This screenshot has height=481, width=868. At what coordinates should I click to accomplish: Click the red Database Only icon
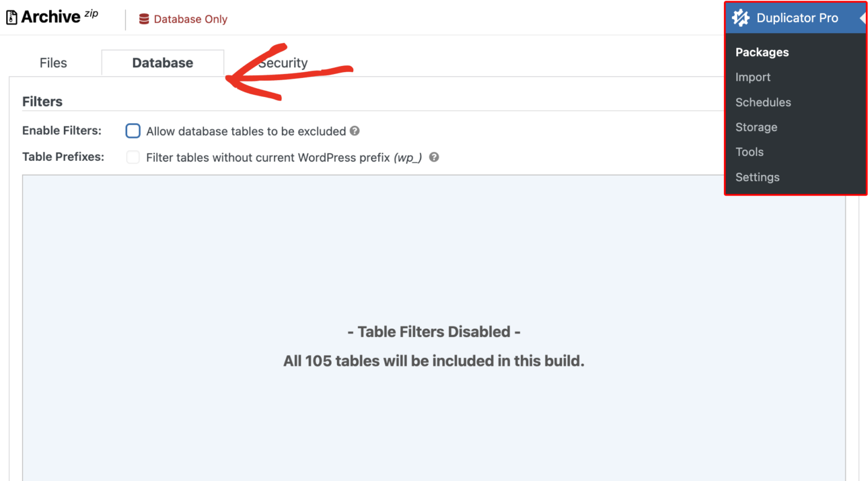pyautogui.click(x=144, y=19)
